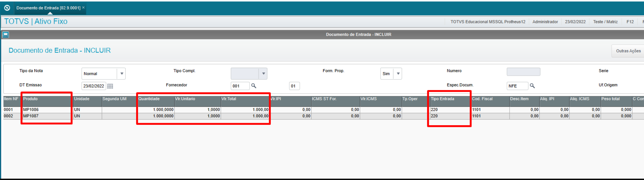Viewport: 644px width, 180px height.
Task: Click the DT Emissao date field
Action: [x=94, y=86]
